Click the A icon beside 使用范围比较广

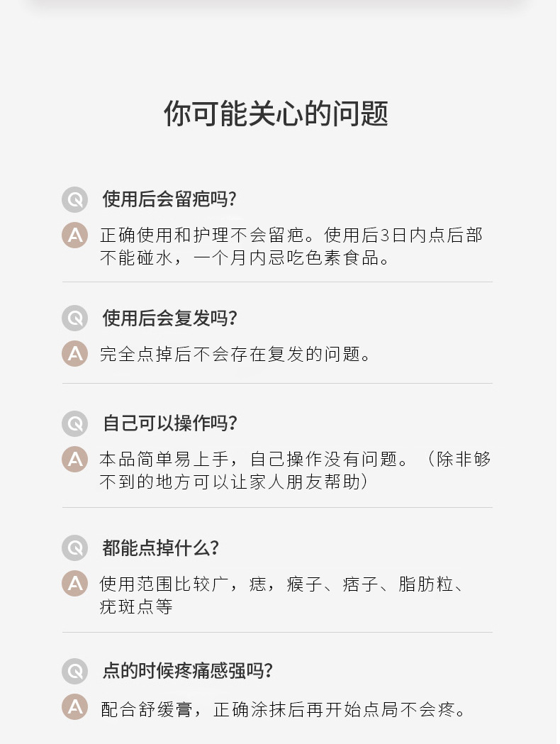pyautogui.click(x=74, y=584)
